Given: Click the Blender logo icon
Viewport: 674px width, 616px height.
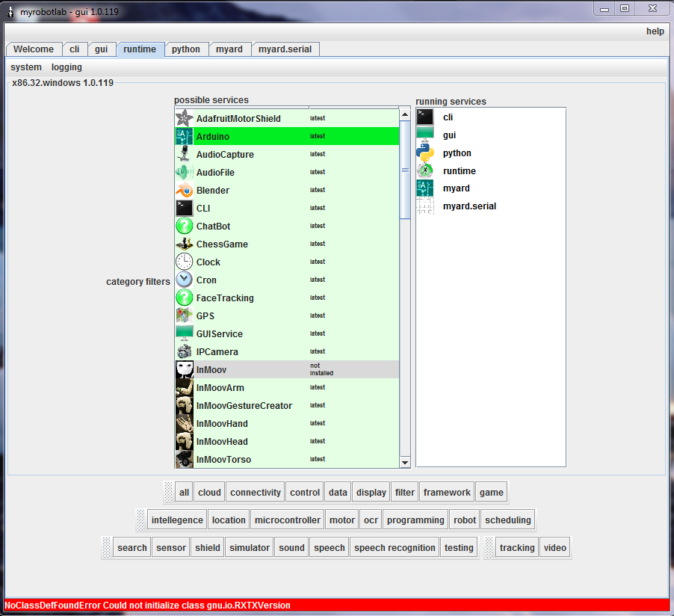Looking at the screenshot, I should point(185,190).
